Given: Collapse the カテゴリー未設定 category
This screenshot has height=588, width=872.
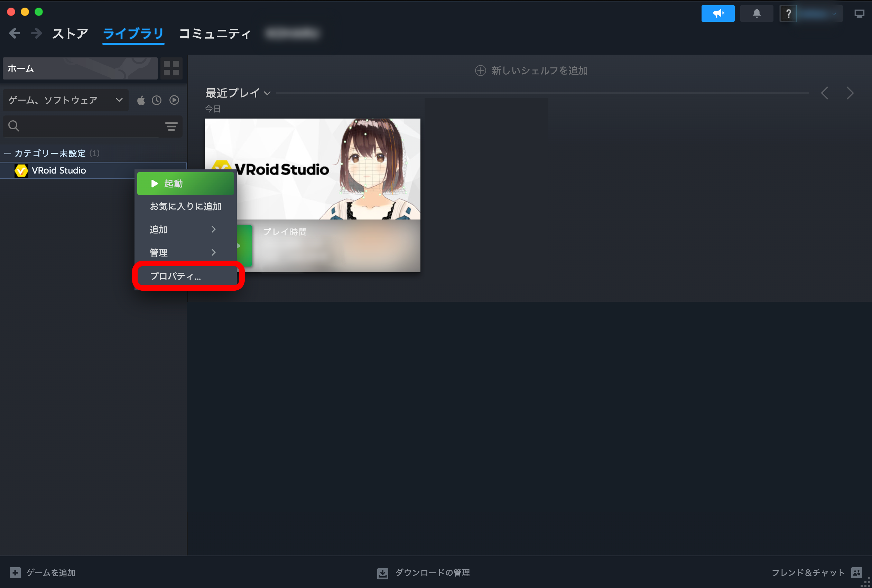Looking at the screenshot, I should tap(7, 153).
